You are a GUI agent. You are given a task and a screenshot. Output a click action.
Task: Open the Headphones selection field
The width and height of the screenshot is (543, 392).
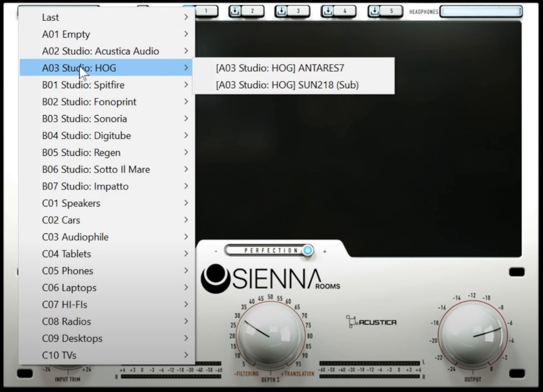481,11
